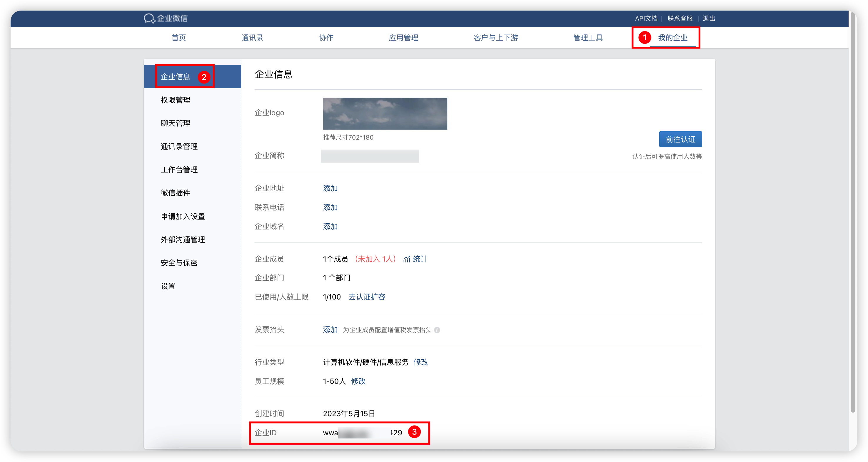Click the 去认证扩容 link

(x=367, y=297)
